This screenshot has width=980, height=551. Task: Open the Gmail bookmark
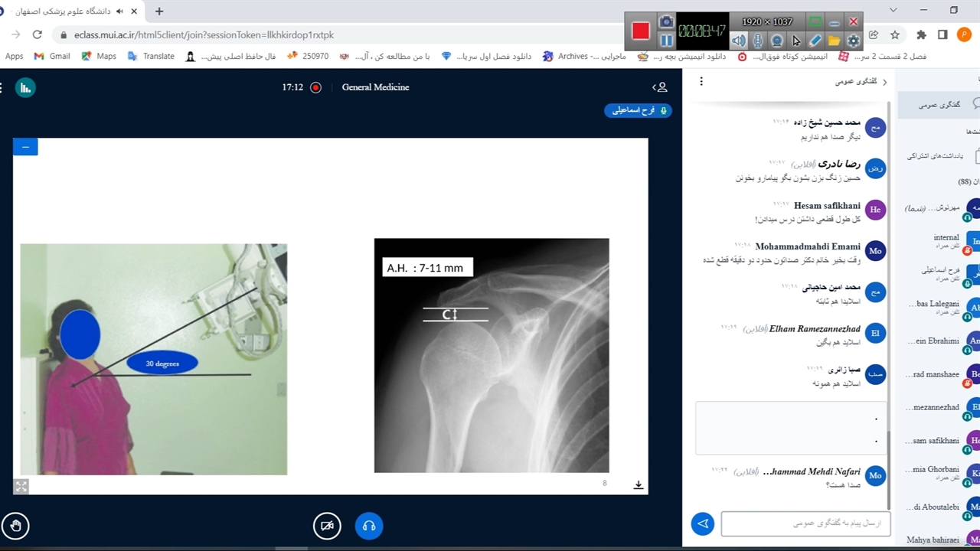coord(52,56)
